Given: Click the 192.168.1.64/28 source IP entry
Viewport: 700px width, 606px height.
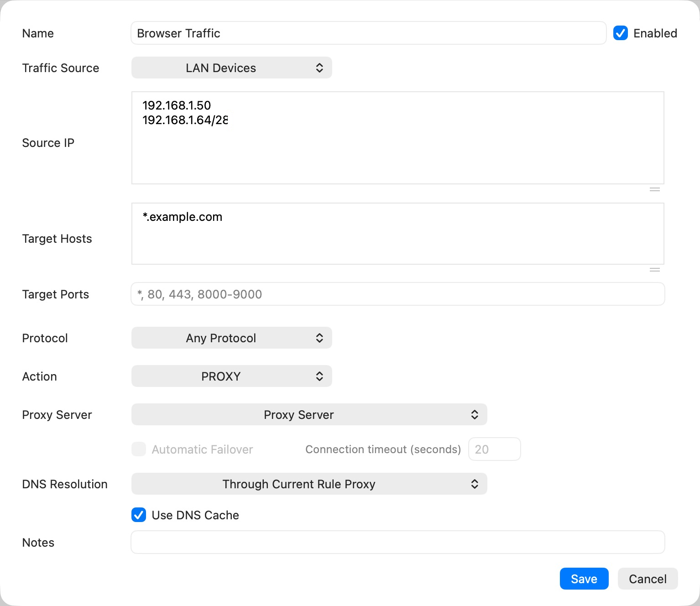Looking at the screenshot, I should click(x=185, y=120).
